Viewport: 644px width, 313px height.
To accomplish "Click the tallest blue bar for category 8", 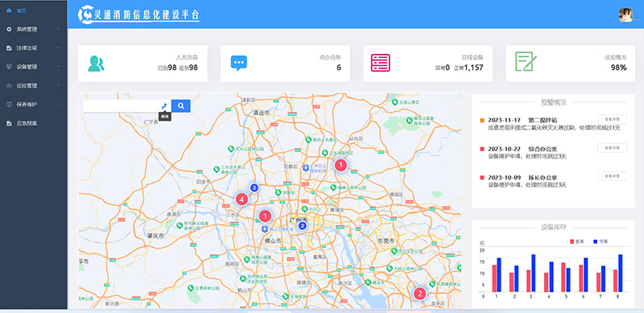I will pos(621,273).
